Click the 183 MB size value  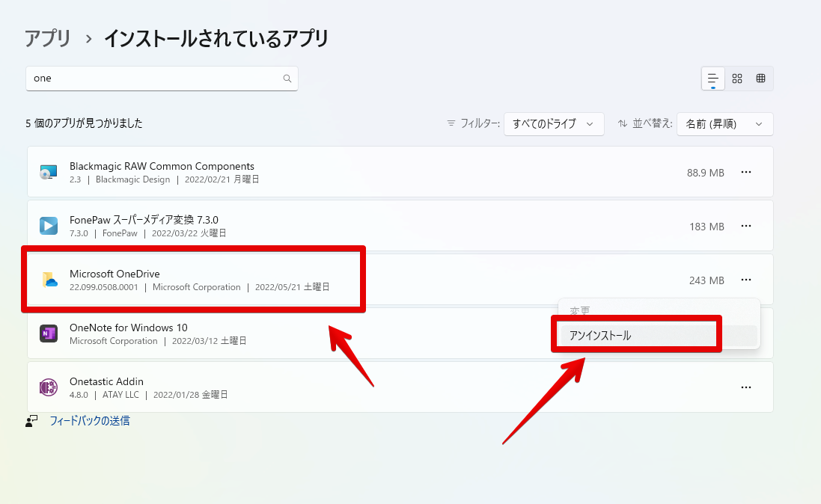pyautogui.click(x=706, y=227)
